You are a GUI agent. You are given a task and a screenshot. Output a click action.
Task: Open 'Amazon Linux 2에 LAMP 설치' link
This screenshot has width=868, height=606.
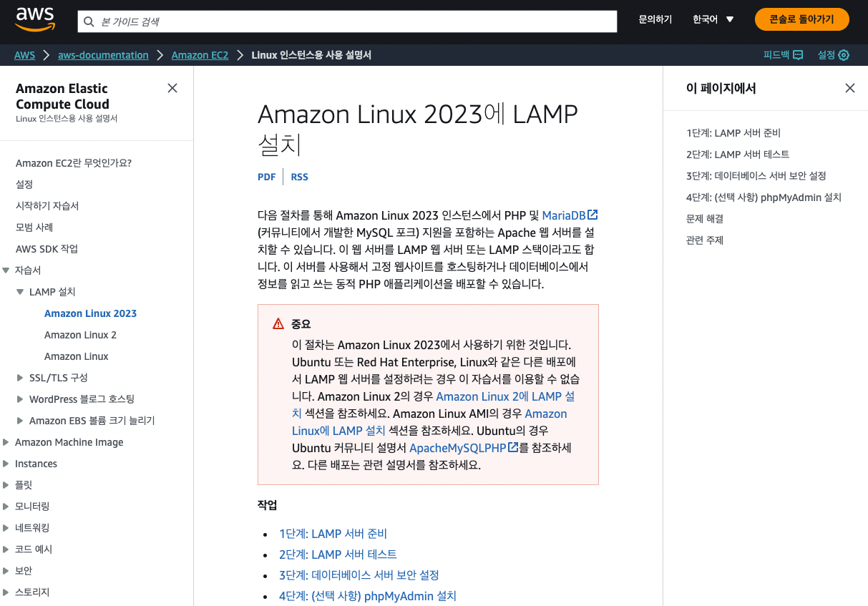(x=505, y=396)
